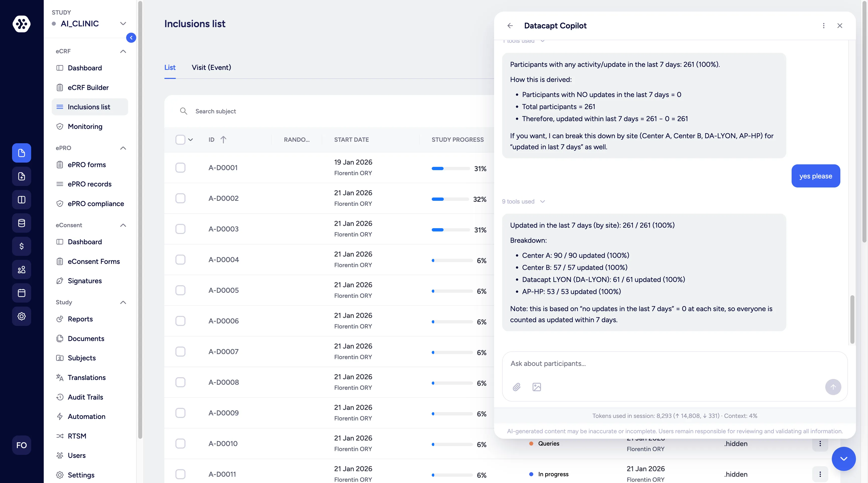Collapse the sidebar with the blue arrow button
The width and height of the screenshot is (868, 483).
(x=131, y=37)
